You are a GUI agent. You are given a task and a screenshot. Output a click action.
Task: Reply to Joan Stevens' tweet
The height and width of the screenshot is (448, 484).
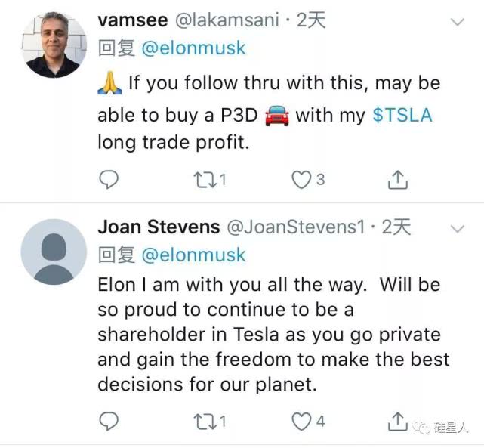109,421
